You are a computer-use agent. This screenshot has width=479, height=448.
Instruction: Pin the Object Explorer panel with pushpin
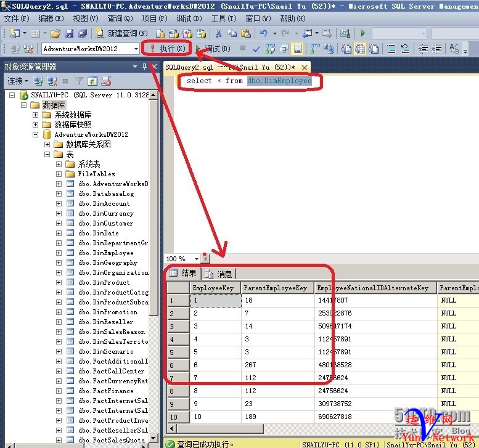point(144,67)
